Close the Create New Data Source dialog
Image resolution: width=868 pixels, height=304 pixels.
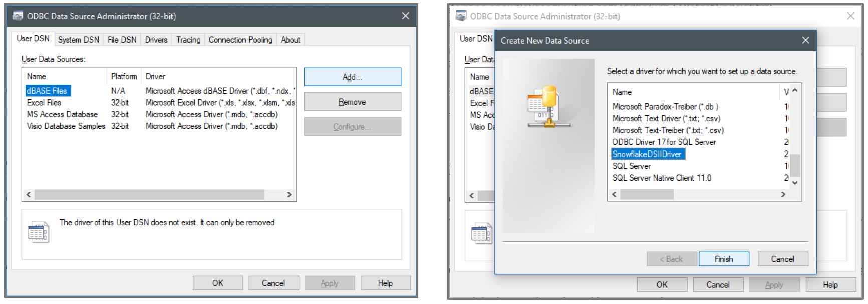point(805,40)
